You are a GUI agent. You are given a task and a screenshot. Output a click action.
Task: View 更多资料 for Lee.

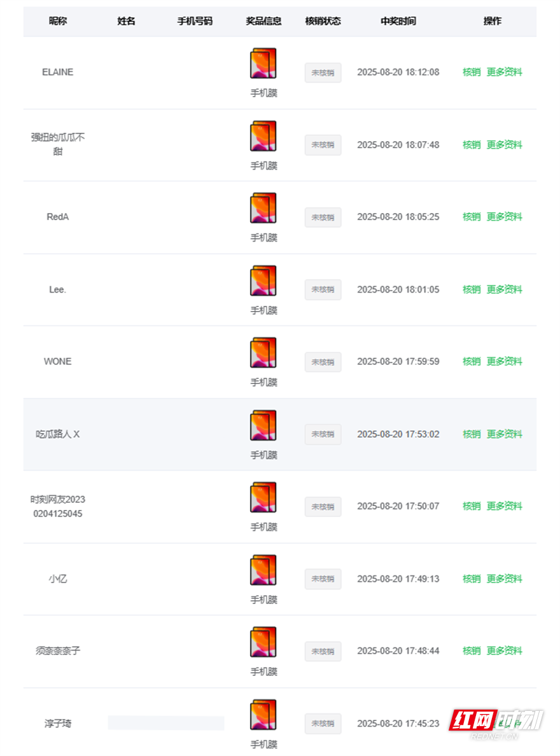504,289
